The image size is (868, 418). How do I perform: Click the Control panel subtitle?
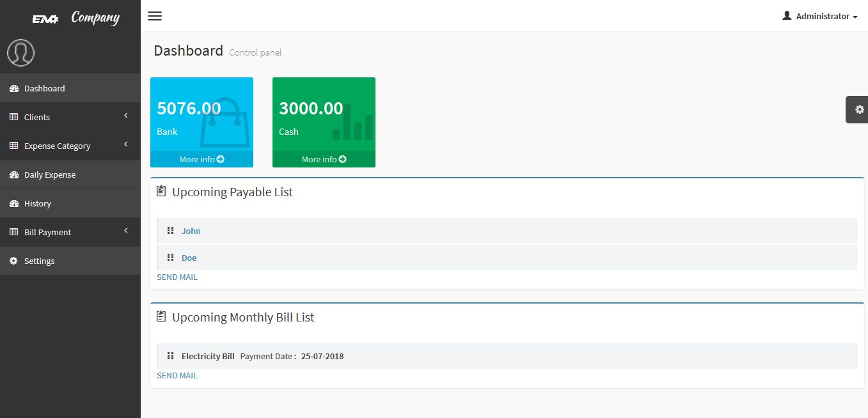point(255,52)
